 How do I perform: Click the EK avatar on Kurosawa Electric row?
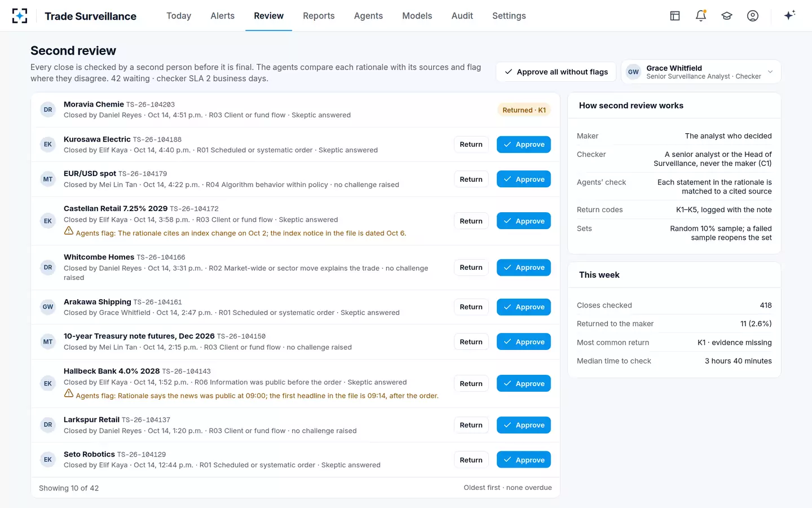48,144
